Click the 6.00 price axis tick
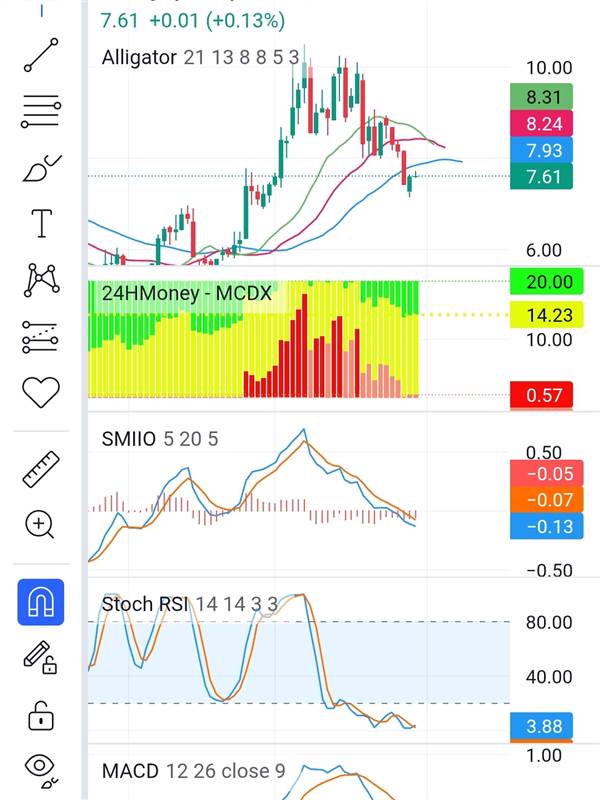This screenshot has height=800, width=600. click(544, 251)
